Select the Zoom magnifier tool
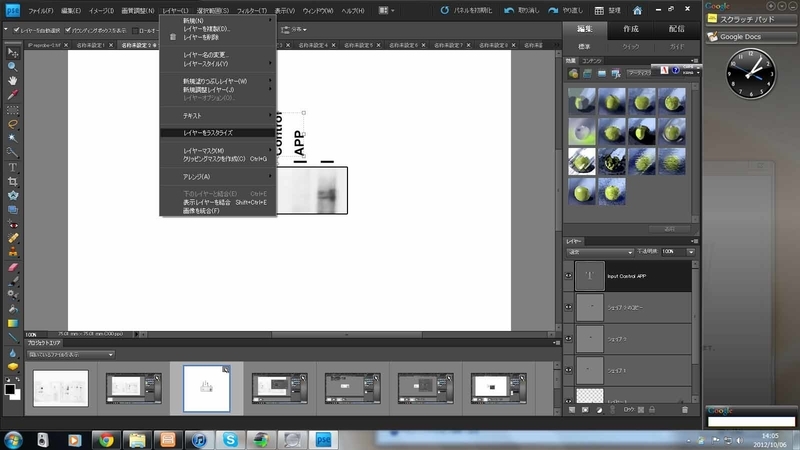The width and height of the screenshot is (800, 450). pos(13,66)
